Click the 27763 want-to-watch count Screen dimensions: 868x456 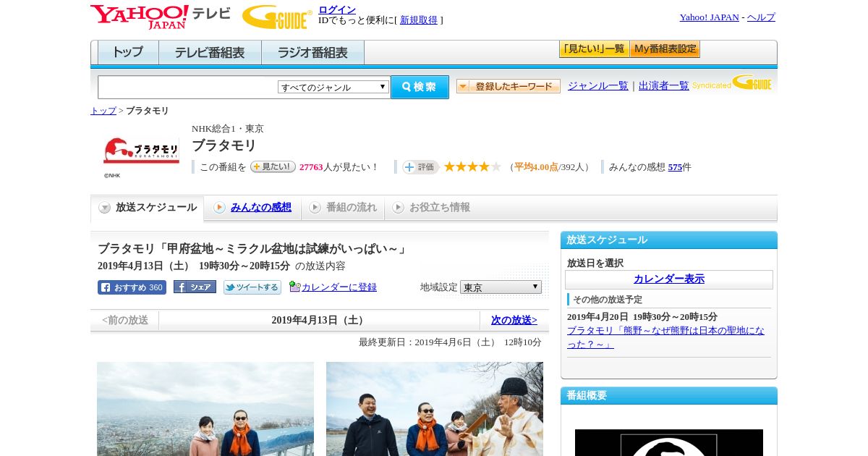point(311,167)
